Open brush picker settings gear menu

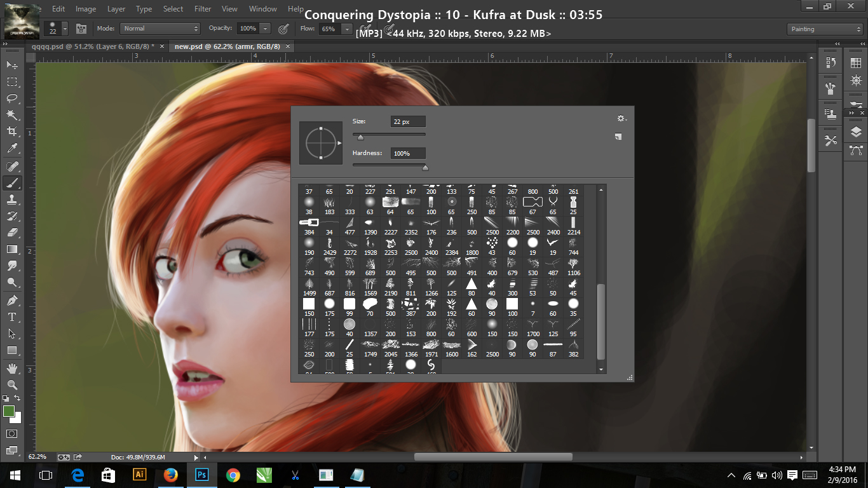click(621, 118)
